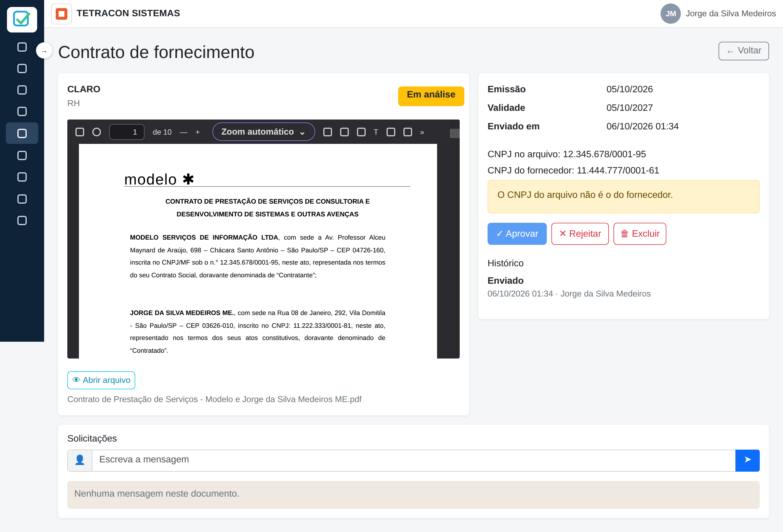Zoom in the PDF with the plus icon
This screenshot has width=783, height=532.
(198, 132)
